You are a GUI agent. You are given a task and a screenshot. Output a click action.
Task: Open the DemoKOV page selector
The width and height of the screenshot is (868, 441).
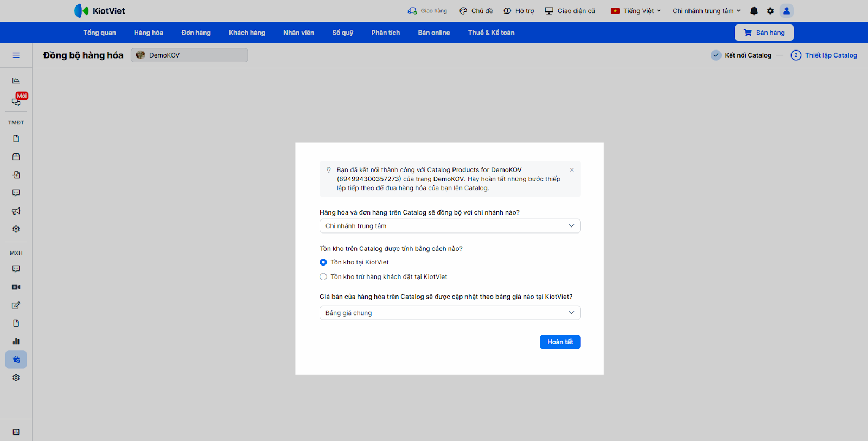coord(189,55)
